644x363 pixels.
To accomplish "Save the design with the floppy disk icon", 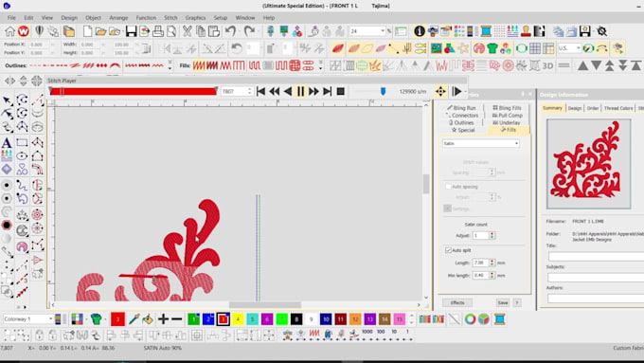I will [x=131, y=31].
